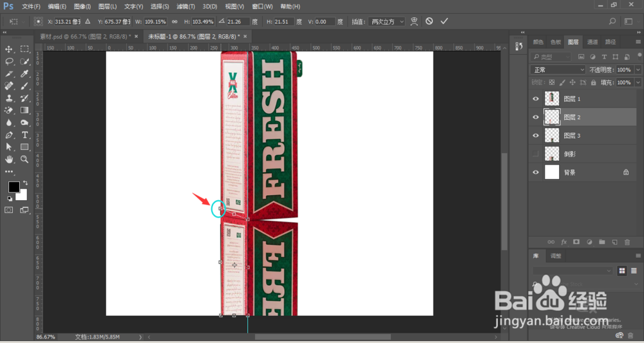Create a new layer group

[x=601, y=243]
